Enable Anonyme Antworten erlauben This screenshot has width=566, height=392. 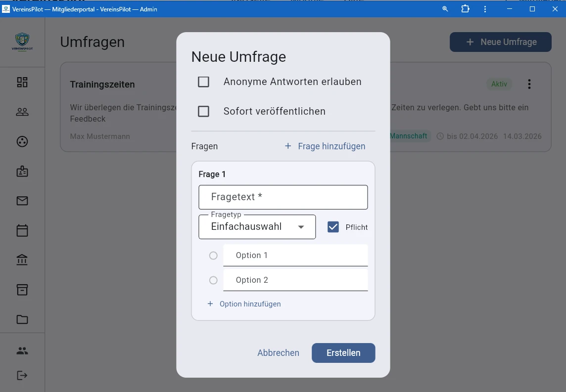pyautogui.click(x=203, y=82)
